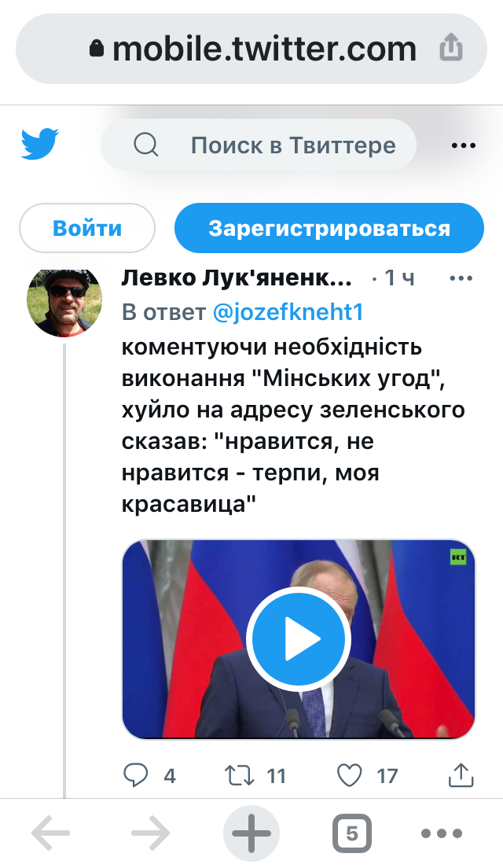Tap the Поиск в Твиттере search field
This screenshot has width=503, height=868.
[x=259, y=145]
